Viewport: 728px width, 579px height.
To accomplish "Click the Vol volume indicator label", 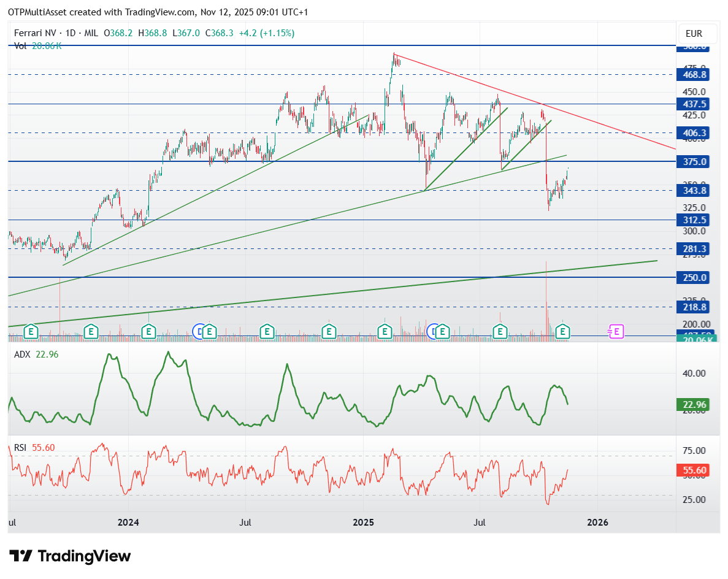I will 20,45.
